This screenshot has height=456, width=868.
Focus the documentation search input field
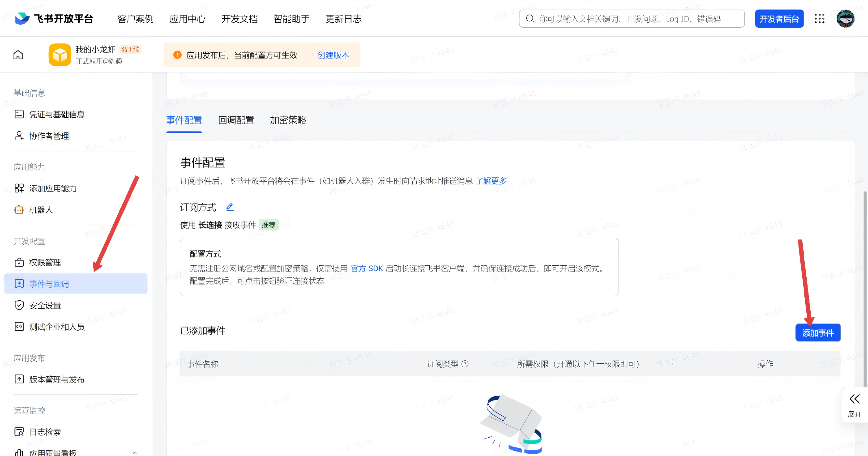pyautogui.click(x=632, y=19)
